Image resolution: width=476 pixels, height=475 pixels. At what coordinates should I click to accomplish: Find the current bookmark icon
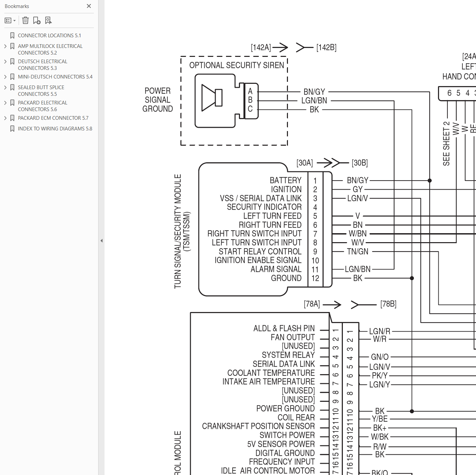(48, 21)
